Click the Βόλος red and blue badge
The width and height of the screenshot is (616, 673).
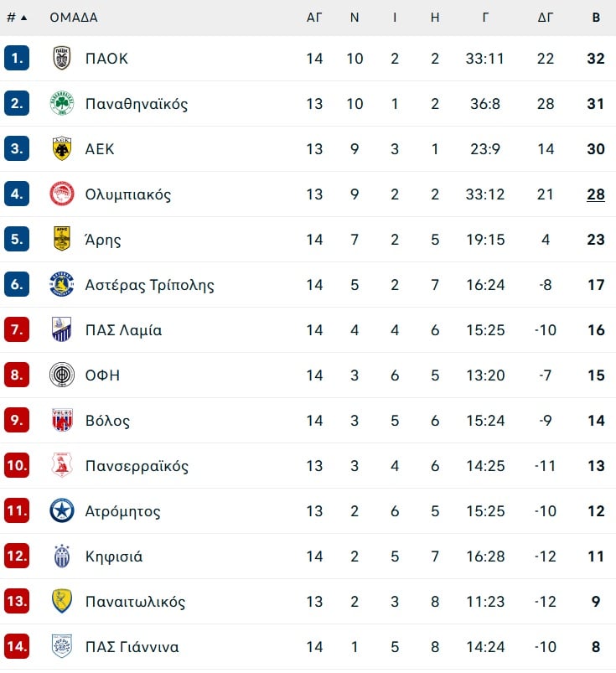(62, 420)
